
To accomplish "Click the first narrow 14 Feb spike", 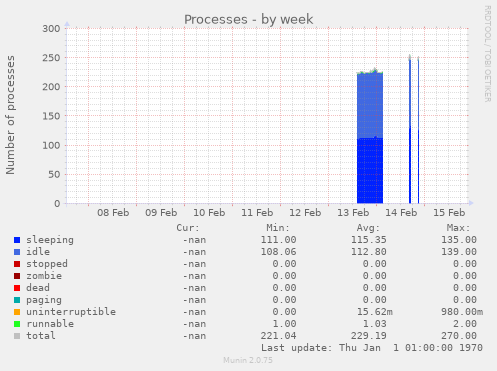I will (x=410, y=130).
